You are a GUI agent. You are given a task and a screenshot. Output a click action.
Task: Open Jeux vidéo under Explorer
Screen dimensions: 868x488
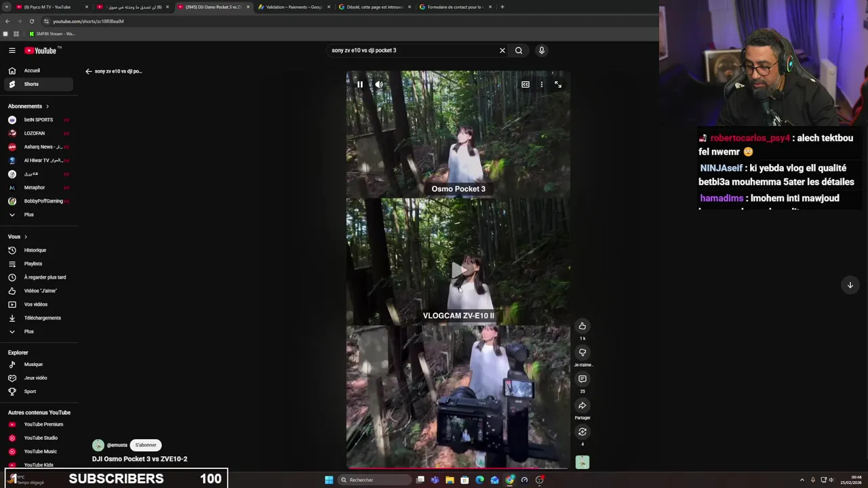tap(36, 378)
